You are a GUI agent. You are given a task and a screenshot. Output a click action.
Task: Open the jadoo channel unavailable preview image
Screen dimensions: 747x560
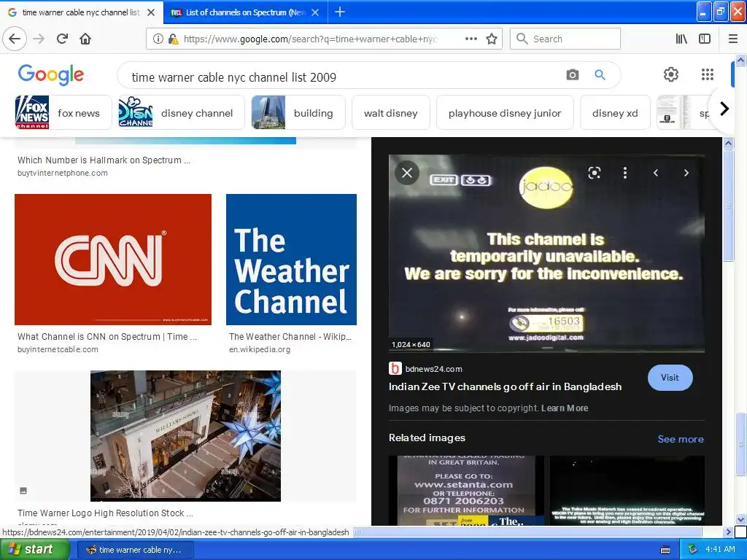pos(546,253)
